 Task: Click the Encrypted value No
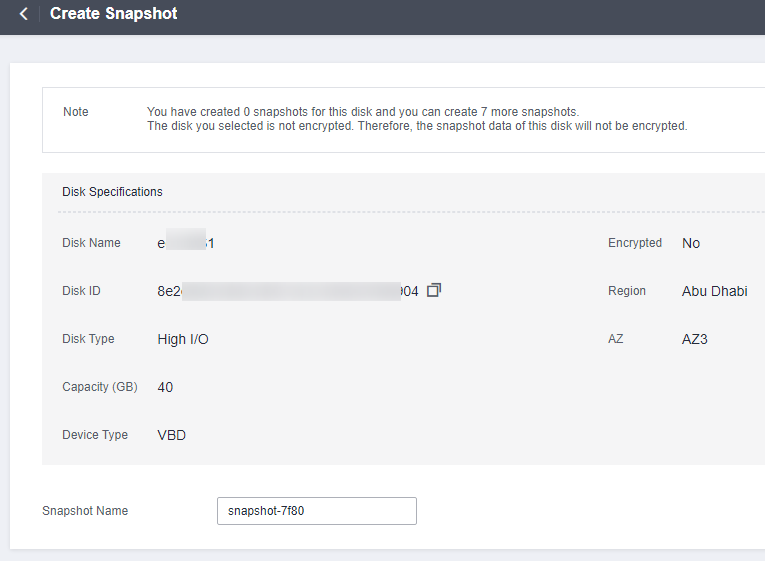click(x=691, y=243)
